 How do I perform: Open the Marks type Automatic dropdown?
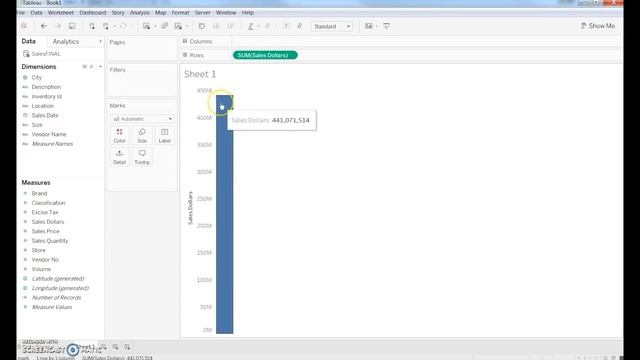[142, 119]
